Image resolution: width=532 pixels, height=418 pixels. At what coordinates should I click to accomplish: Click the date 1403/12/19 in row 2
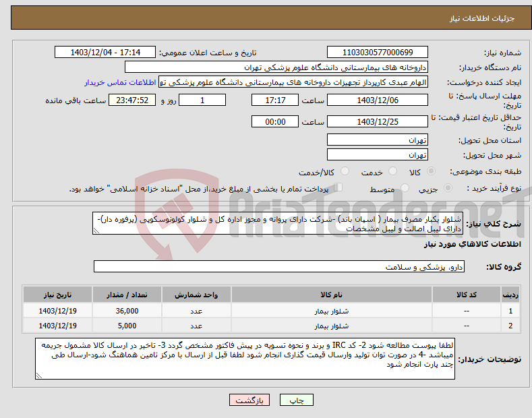[x=57, y=326]
